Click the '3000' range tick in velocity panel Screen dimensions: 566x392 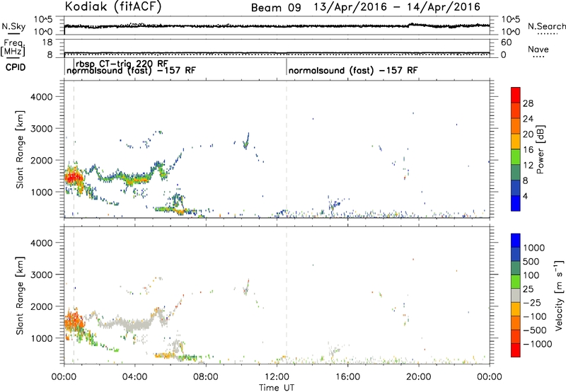click(x=41, y=275)
